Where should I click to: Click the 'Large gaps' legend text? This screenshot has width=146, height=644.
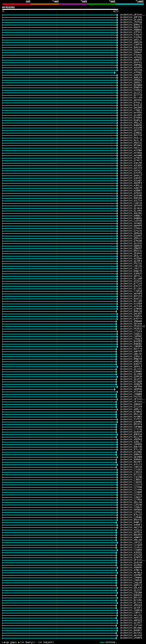tap(10, 642)
